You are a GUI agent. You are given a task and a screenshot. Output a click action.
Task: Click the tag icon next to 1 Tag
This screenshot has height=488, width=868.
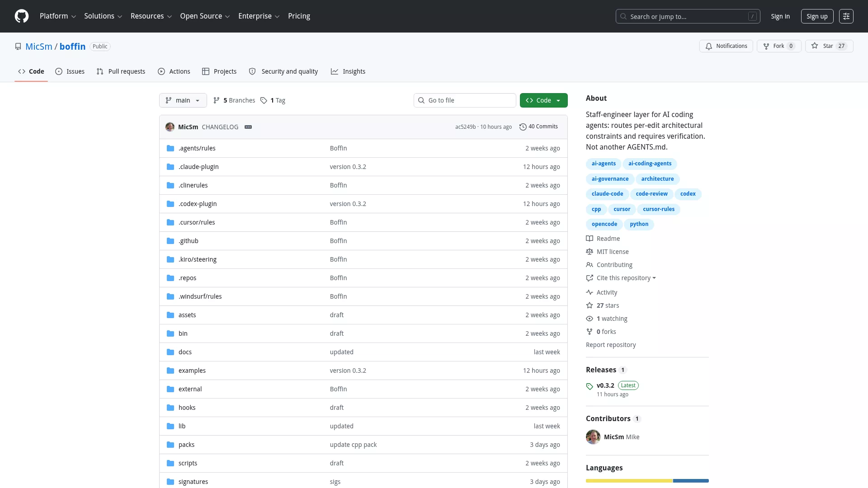pyautogui.click(x=264, y=100)
